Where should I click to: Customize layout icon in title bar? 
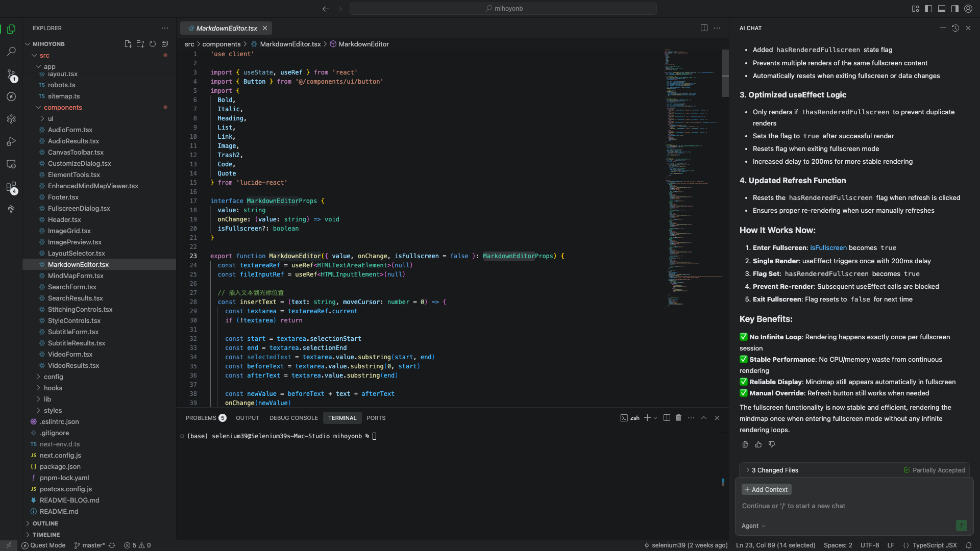click(x=915, y=9)
